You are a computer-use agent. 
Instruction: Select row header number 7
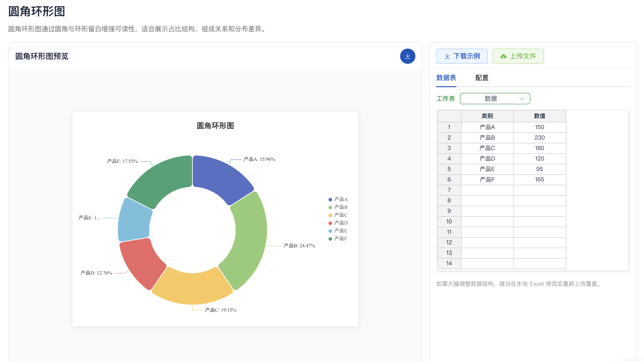tap(449, 190)
